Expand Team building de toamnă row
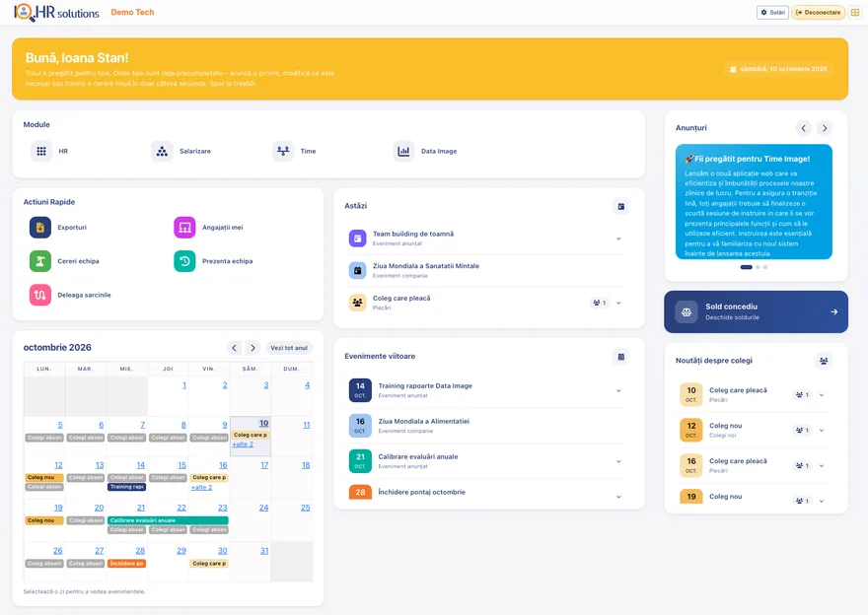This screenshot has height=615, width=868. click(x=618, y=239)
